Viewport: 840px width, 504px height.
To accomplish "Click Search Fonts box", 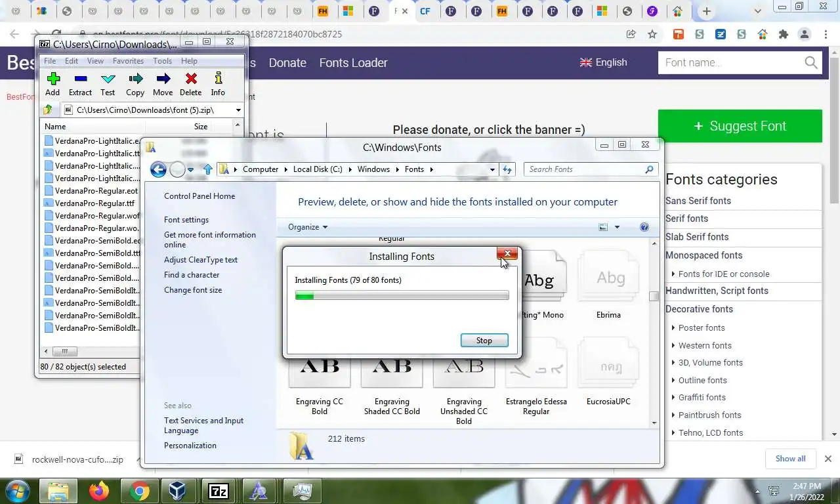I will click(x=591, y=169).
